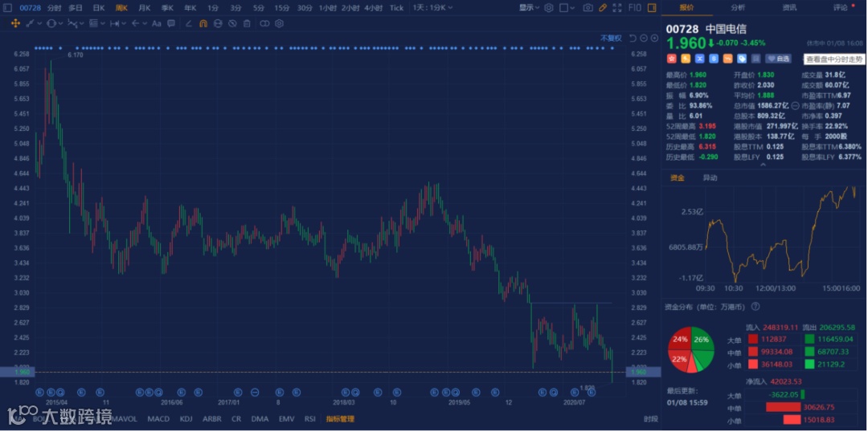Open fund distribution help question icon
The height and width of the screenshot is (432, 868).
[x=755, y=307]
